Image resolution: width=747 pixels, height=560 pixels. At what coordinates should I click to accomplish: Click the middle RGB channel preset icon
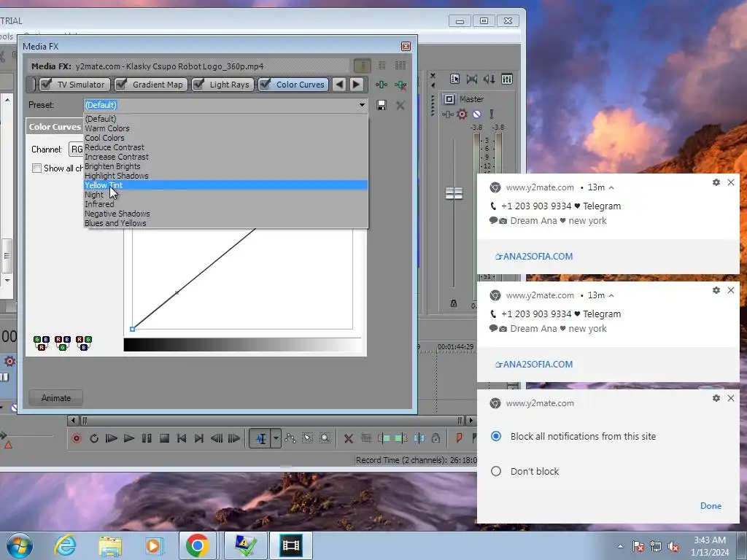click(63, 343)
